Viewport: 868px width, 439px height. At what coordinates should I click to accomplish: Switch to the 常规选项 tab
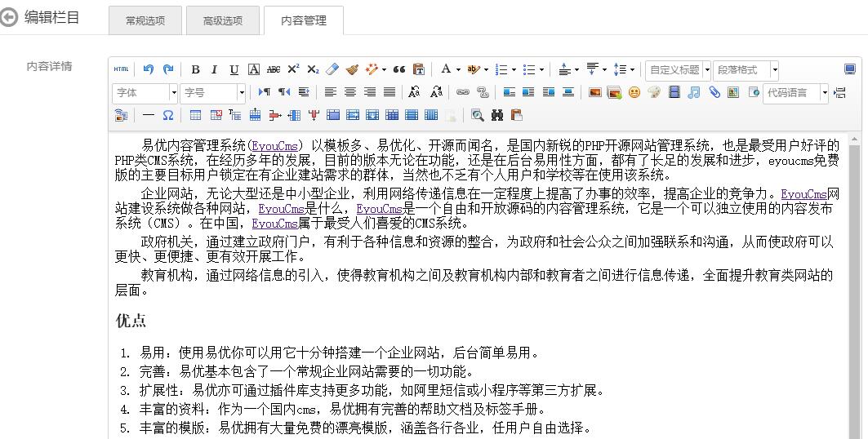145,21
